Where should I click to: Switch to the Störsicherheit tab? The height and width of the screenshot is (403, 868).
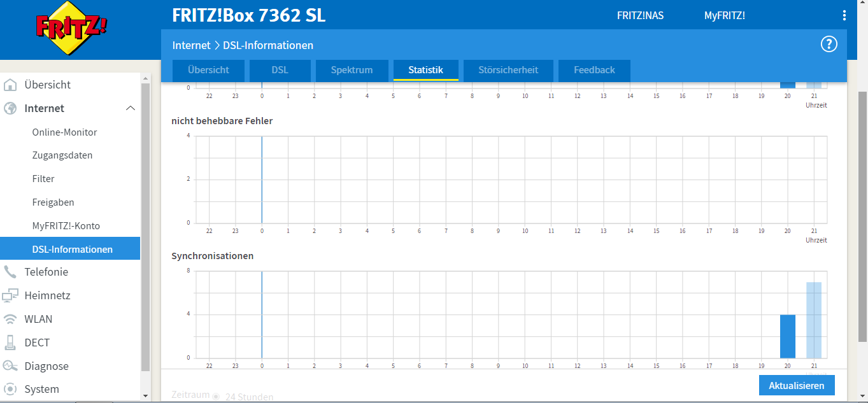coord(508,70)
